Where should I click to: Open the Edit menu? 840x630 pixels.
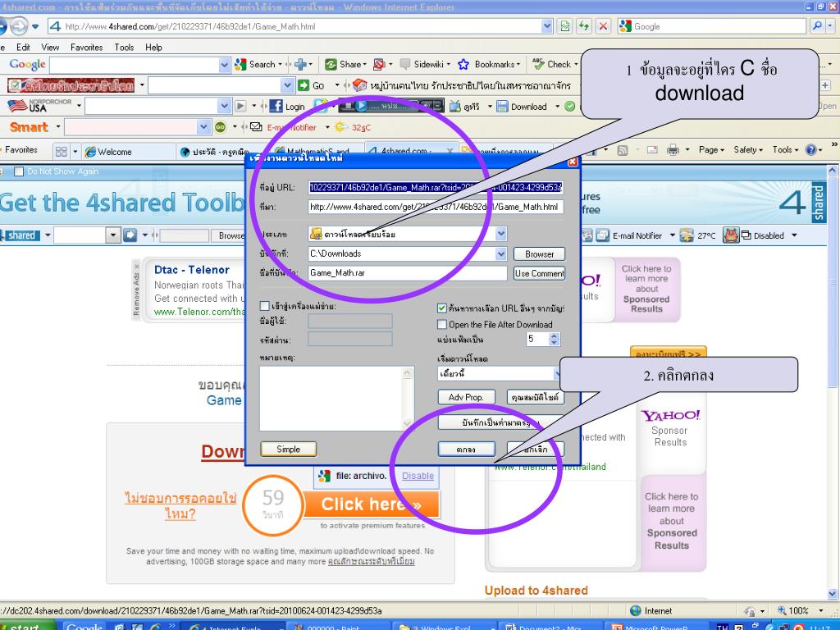click(x=23, y=47)
